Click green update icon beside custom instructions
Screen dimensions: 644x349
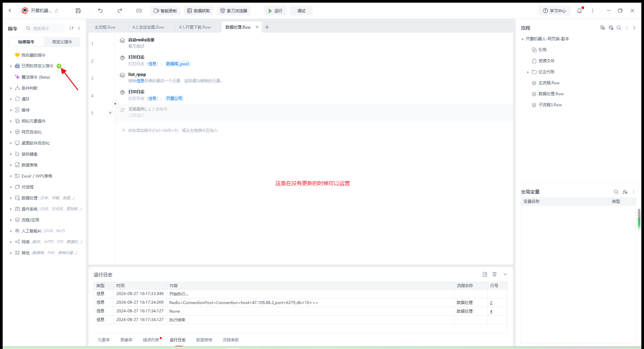pos(59,66)
